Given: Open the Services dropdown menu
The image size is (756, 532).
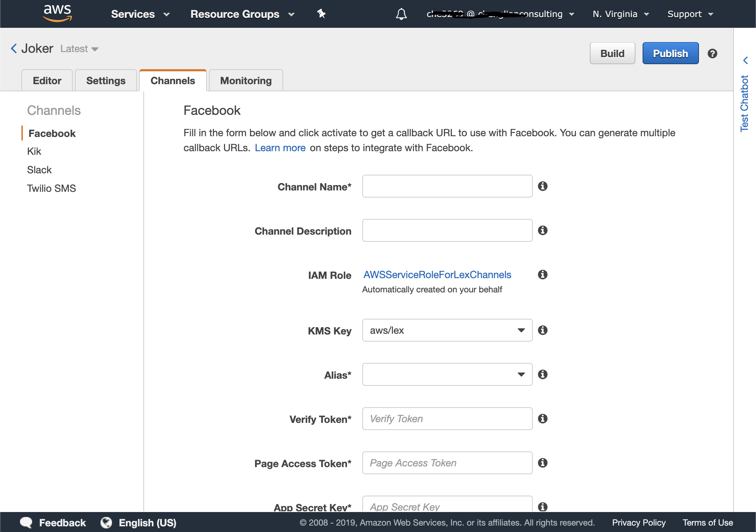Looking at the screenshot, I should 140,14.
